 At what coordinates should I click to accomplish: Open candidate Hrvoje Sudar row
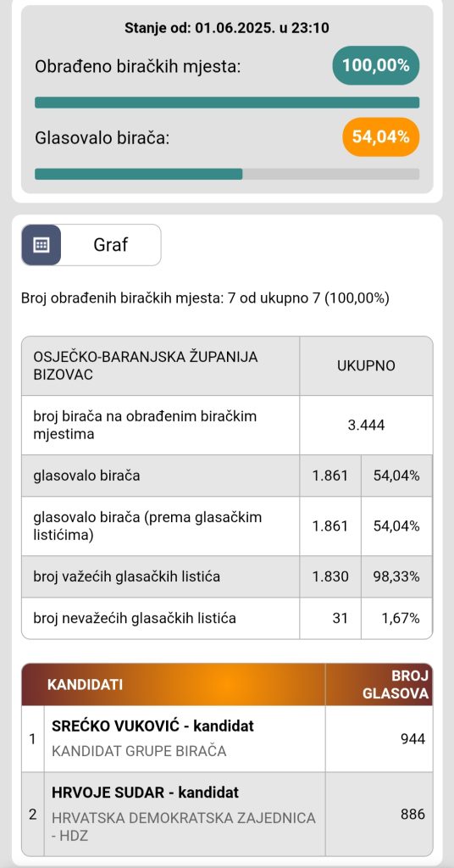click(x=227, y=814)
